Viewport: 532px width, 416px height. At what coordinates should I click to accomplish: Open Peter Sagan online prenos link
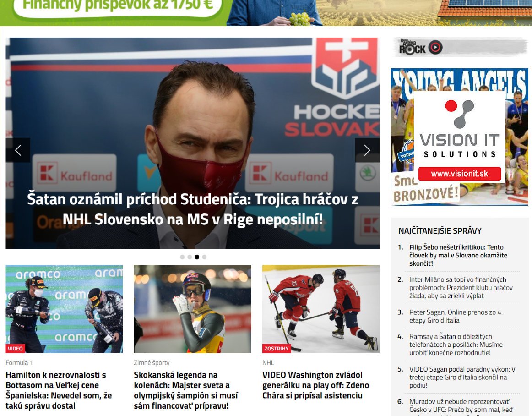click(x=456, y=316)
